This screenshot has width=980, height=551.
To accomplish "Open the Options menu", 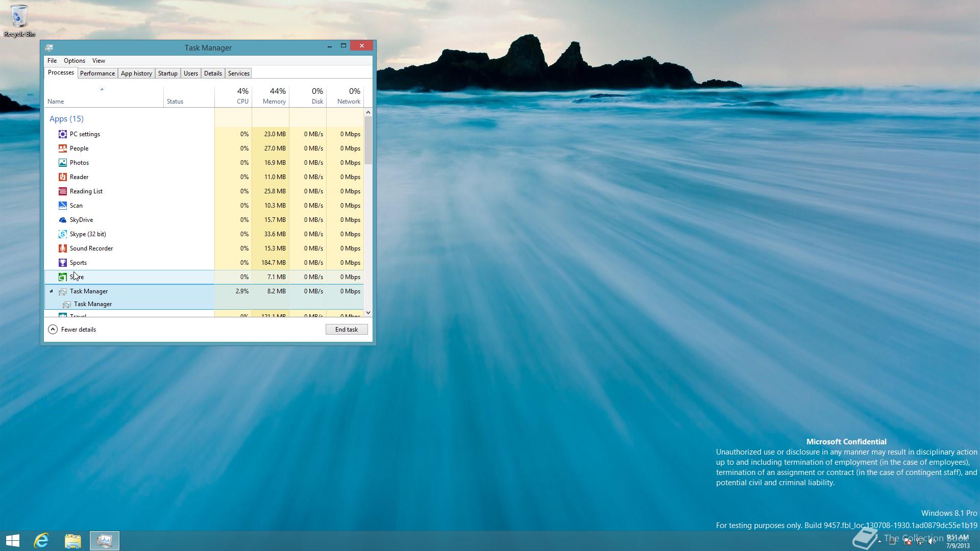I will click(75, 61).
